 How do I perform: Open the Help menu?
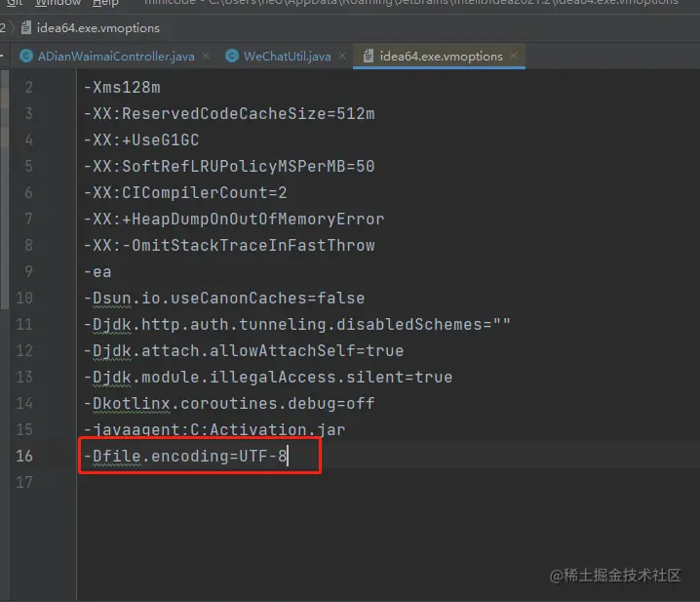(x=105, y=2)
